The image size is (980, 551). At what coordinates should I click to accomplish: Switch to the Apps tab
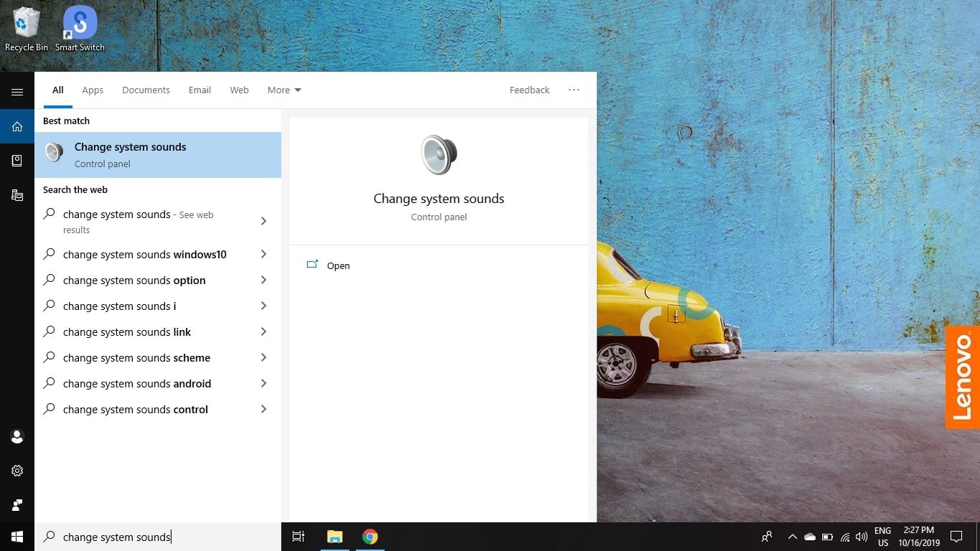click(93, 90)
